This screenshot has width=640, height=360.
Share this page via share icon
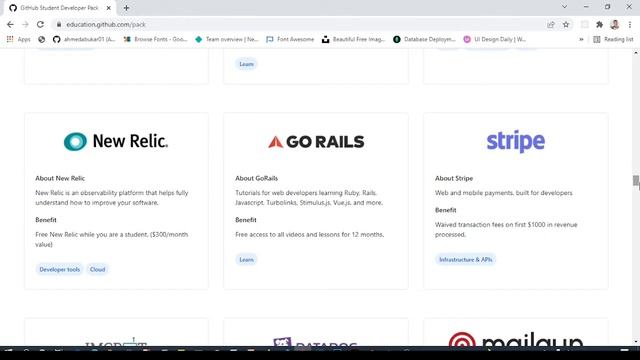pyautogui.click(x=551, y=24)
